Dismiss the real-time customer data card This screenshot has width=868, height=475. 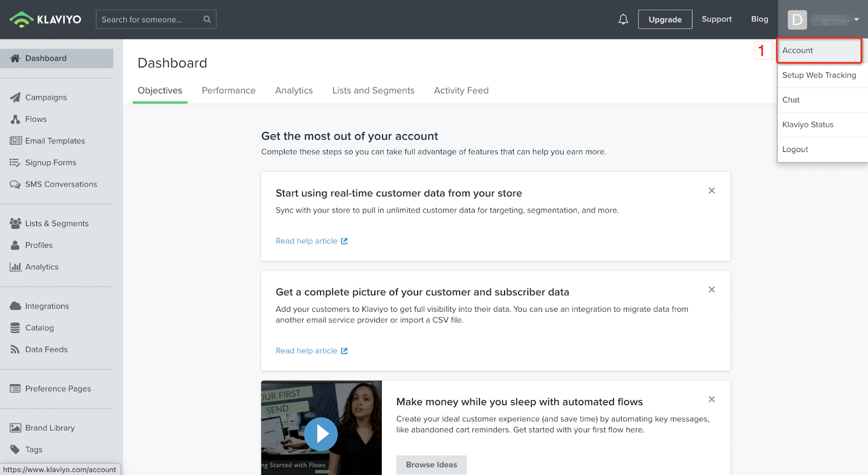(x=712, y=191)
